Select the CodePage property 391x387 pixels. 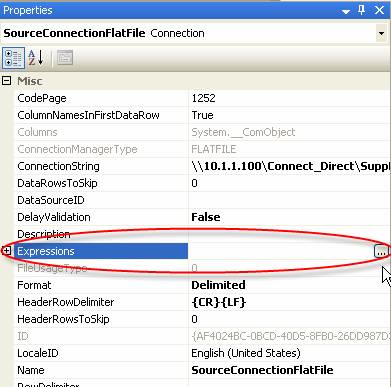(42, 98)
